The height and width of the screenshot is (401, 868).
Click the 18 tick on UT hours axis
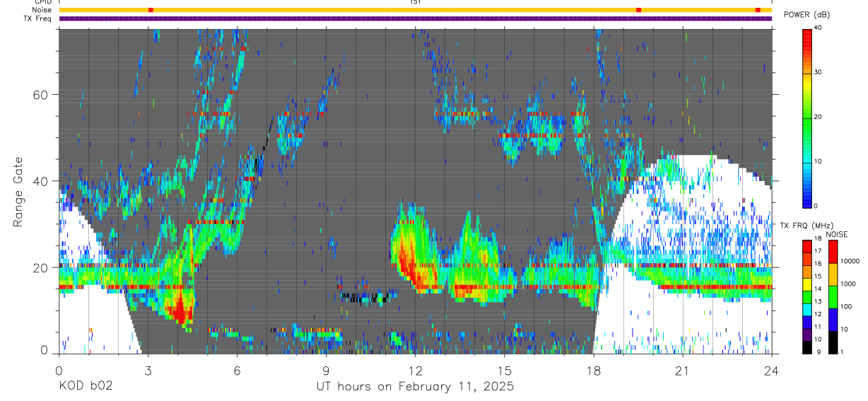click(594, 370)
